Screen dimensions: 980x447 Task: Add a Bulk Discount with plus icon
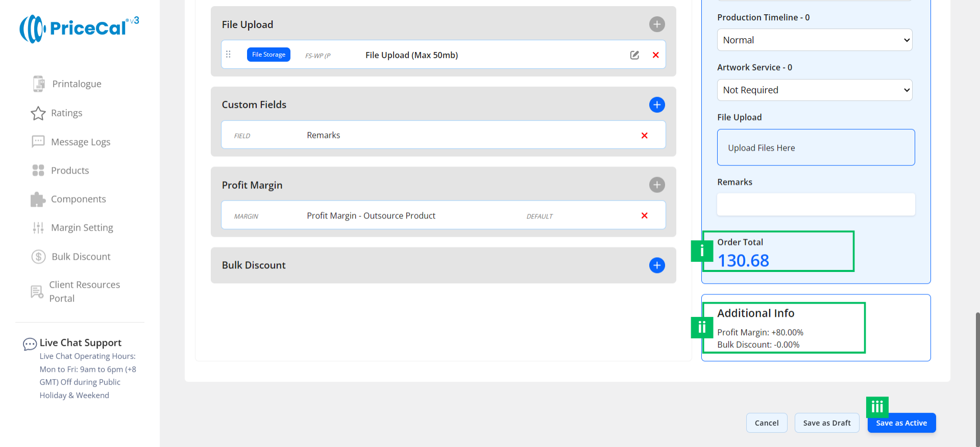(656, 265)
